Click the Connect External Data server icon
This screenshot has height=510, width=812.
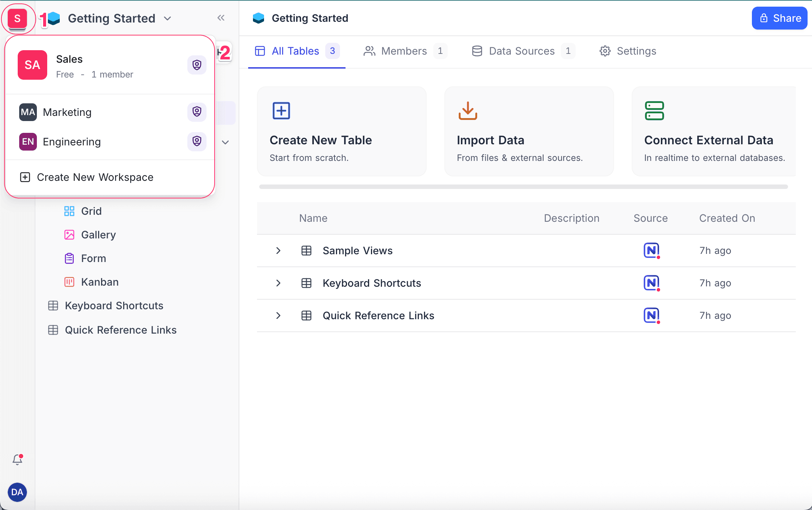[654, 111]
